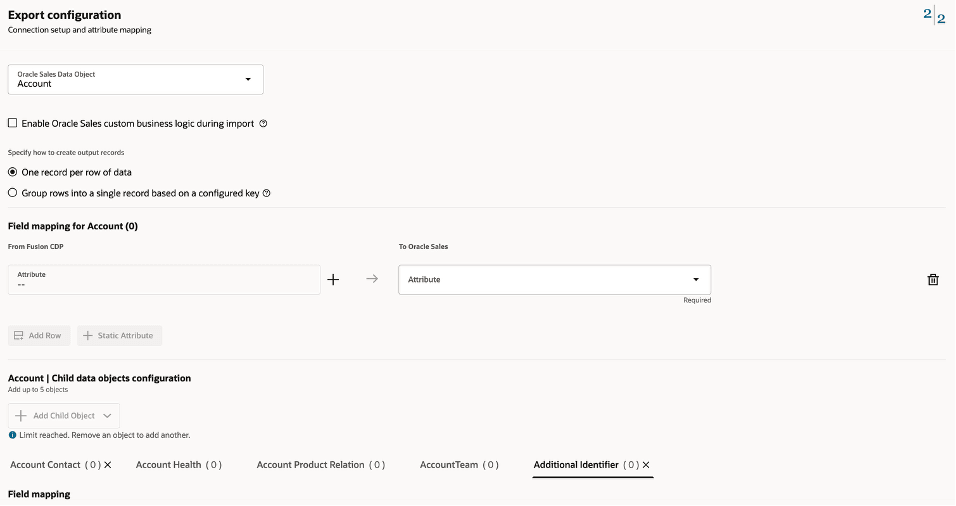Viewport: 956px width, 506px height.
Task: Open the Add Child Object menu
Action: click(x=63, y=416)
